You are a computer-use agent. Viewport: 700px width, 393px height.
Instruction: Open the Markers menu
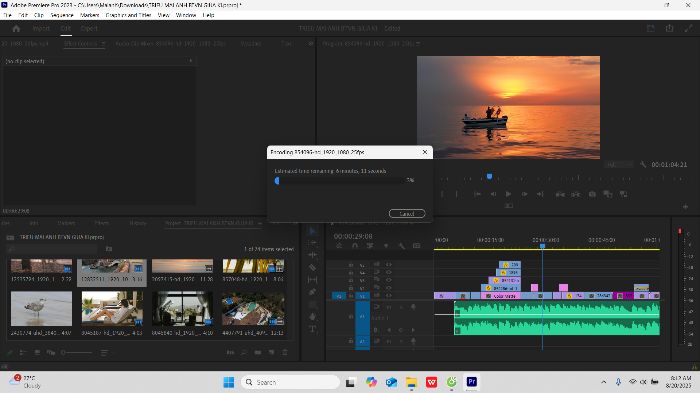pyautogui.click(x=89, y=15)
